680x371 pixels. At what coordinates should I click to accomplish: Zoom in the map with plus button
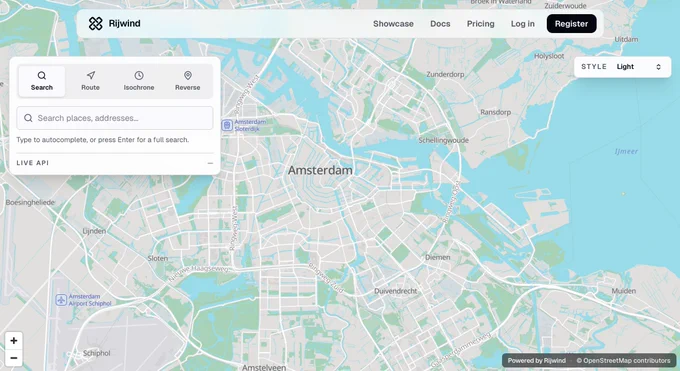[13, 341]
